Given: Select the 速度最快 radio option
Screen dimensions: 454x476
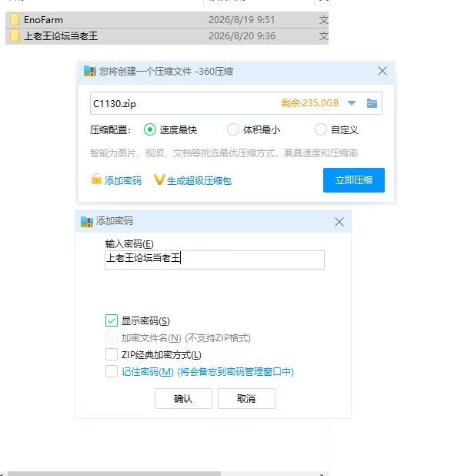Looking at the screenshot, I should coord(150,130).
